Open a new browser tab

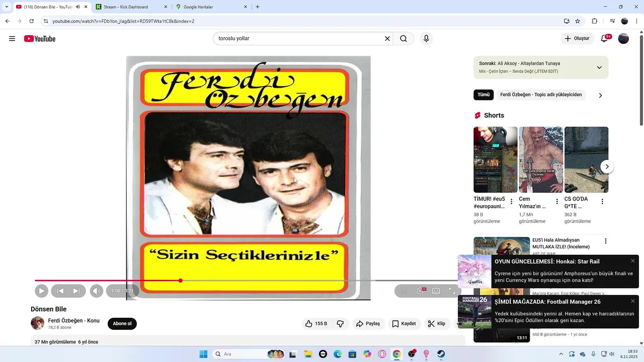258,7
